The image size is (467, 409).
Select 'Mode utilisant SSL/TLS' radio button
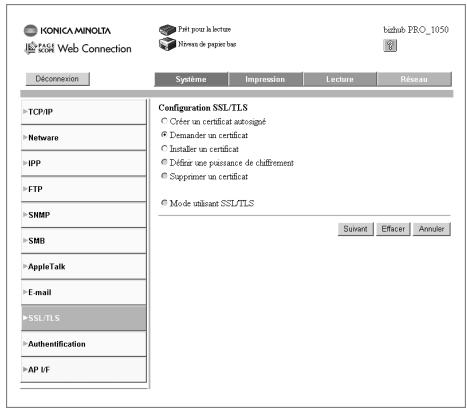pos(164,203)
